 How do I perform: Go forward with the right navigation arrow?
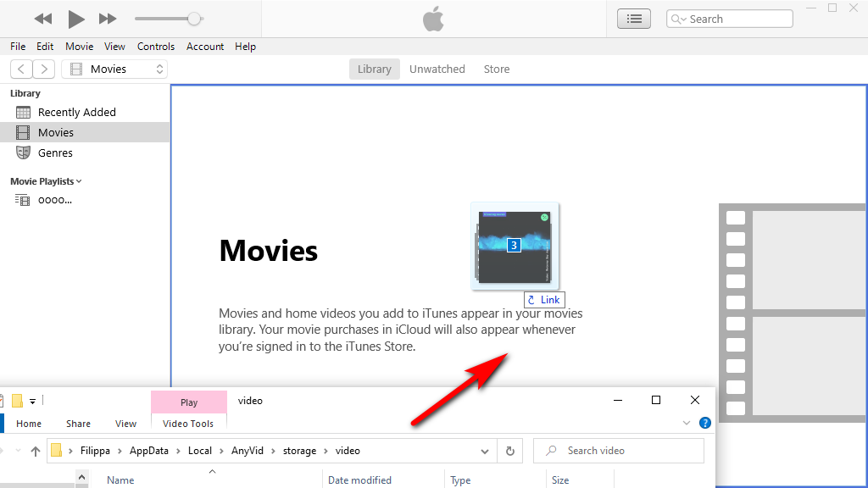pos(44,69)
